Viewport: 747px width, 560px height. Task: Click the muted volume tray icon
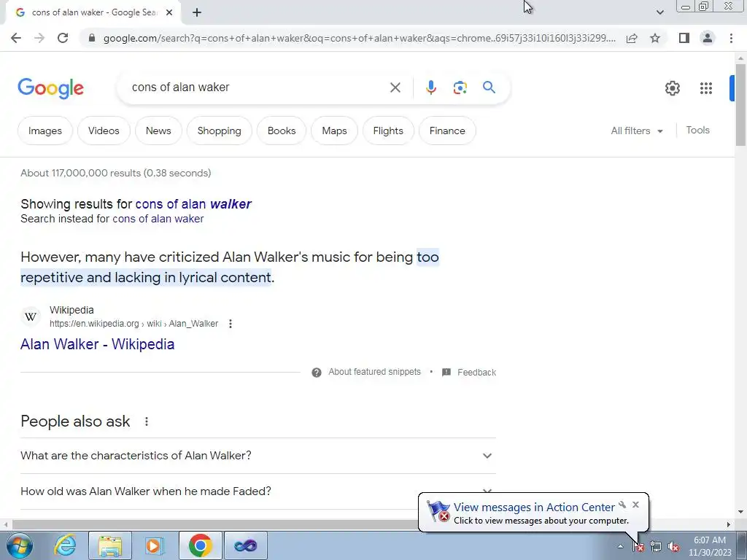(673, 547)
